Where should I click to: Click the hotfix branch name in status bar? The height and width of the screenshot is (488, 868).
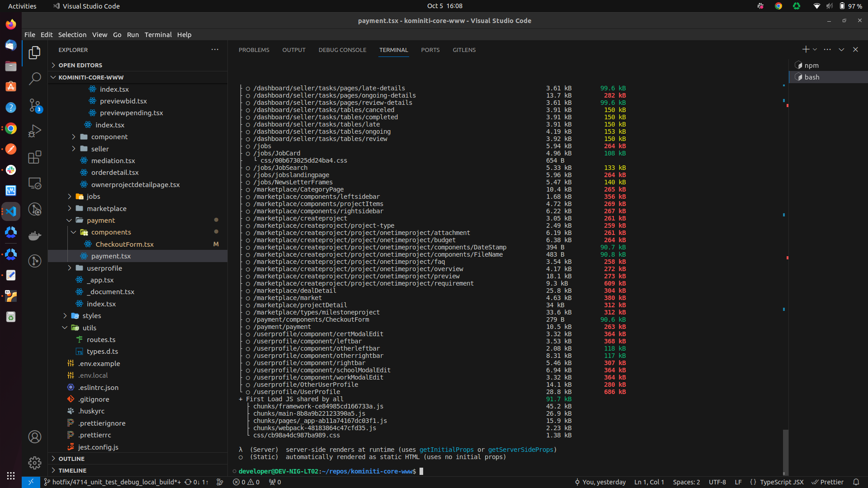click(x=116, y=482)
